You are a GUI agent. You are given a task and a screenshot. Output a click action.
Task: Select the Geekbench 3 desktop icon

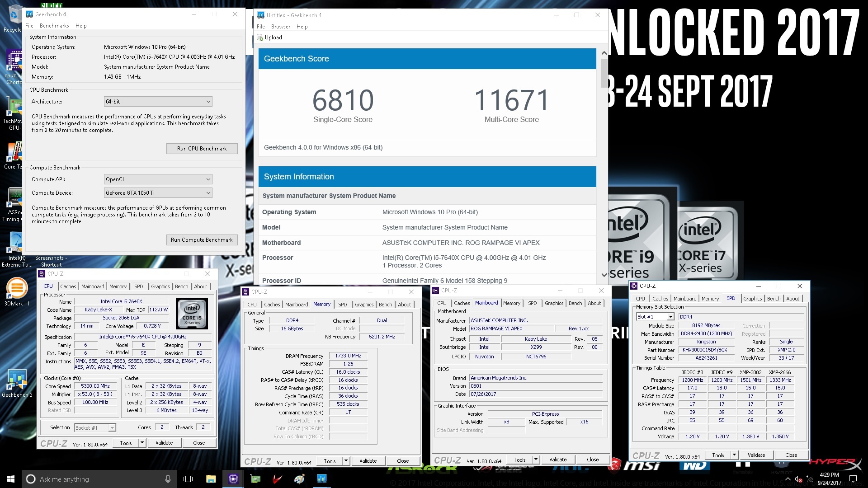point(17,383)
